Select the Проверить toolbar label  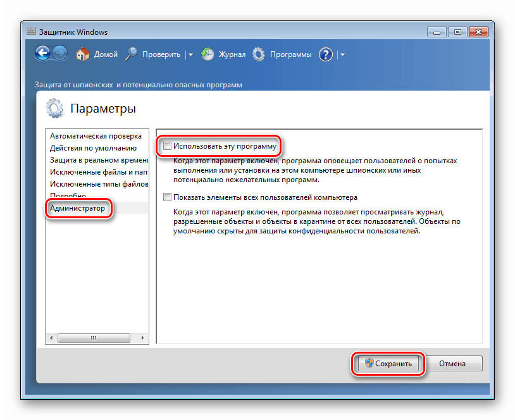tap(161, 54)
